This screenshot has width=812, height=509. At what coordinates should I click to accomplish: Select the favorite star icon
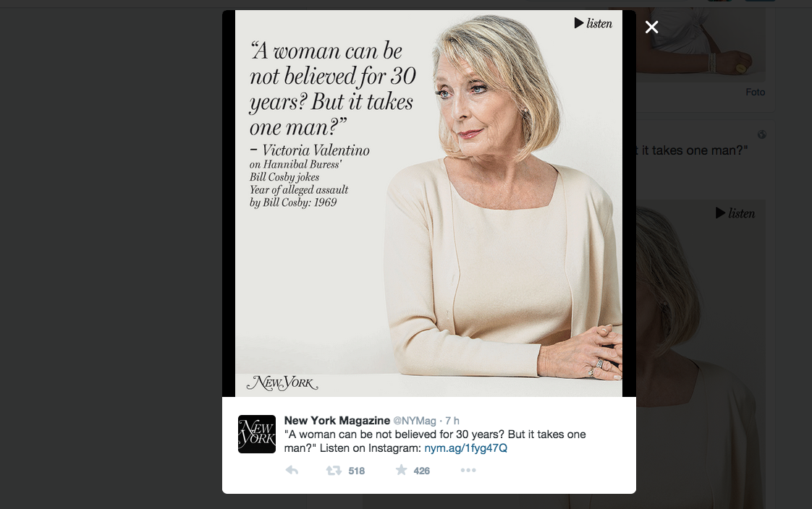click(400, 470)
